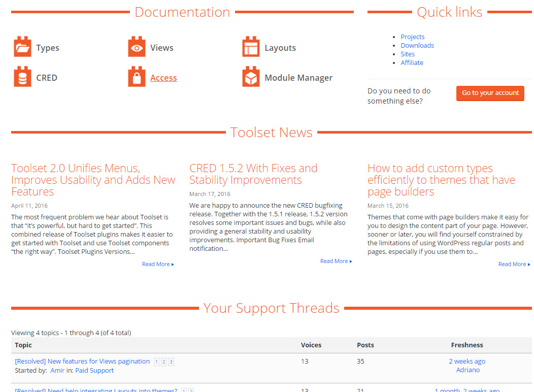Click the Your Support Threads heading
534x392 pixels.
click(x=271, y=308)
